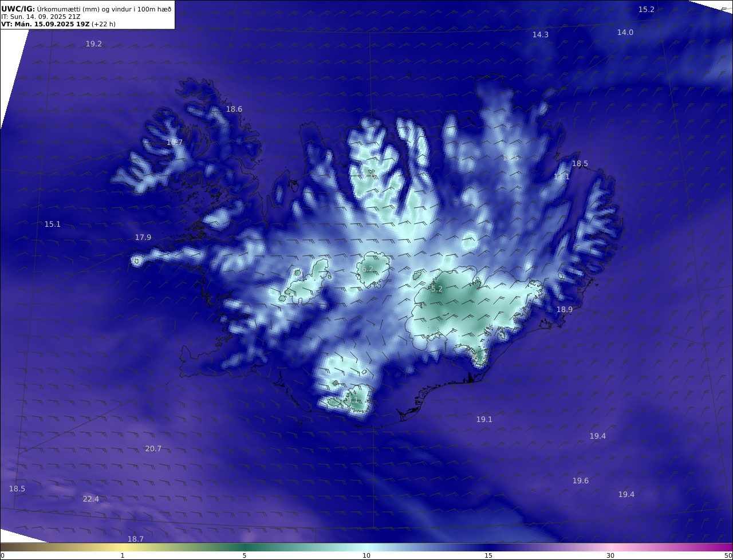Image resolution: width=733 pixels, height=560 pixels.
Task: Click the 5.2 value on the large glacier
Action: 437,290
